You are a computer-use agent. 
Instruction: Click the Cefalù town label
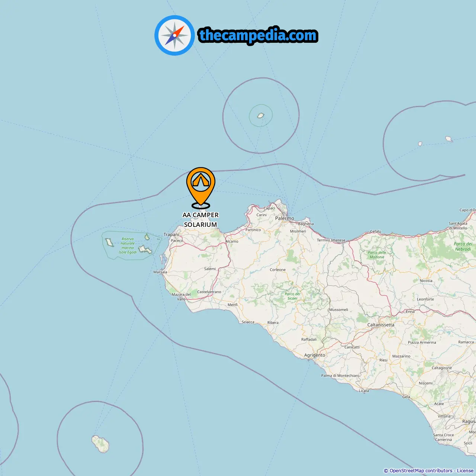(x=376, y=231)
